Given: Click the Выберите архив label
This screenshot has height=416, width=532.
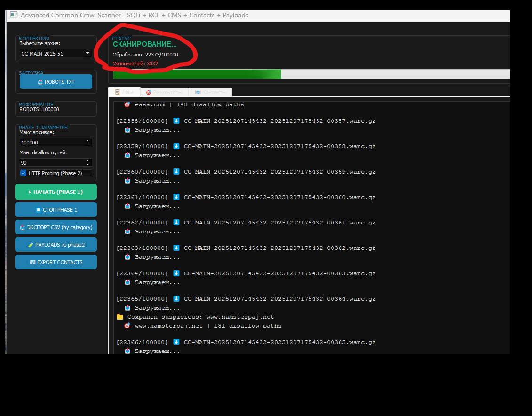Looking at the screenshot, I should [40, 43].
